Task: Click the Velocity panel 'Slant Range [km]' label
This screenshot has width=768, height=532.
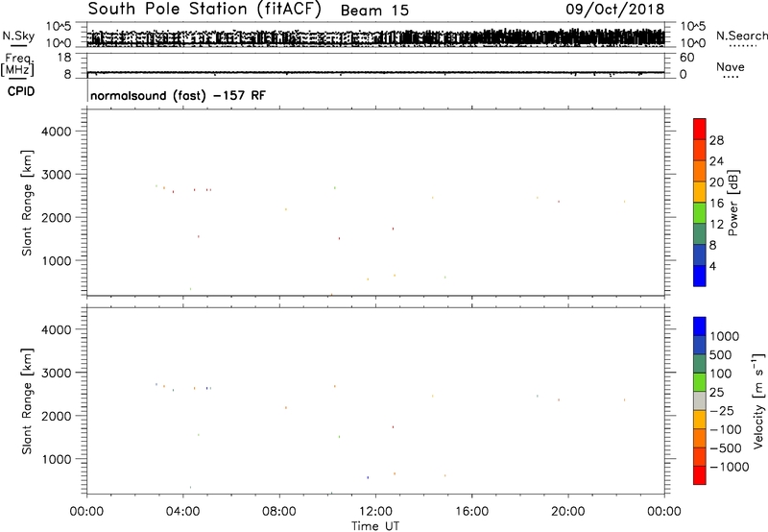Action: tap(27, 401)
